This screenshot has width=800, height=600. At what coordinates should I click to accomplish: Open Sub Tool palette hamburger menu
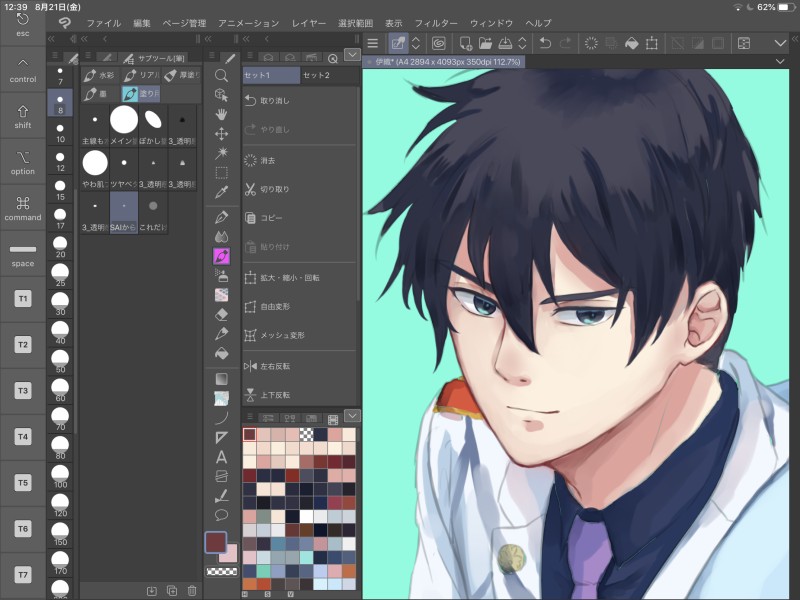click(88, 56)
